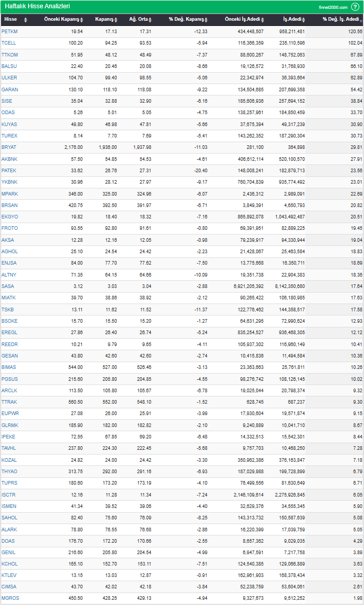Click sort arrows beside % Değ. Kapanış
The image size is (364, 605).
tap(206, 20)
